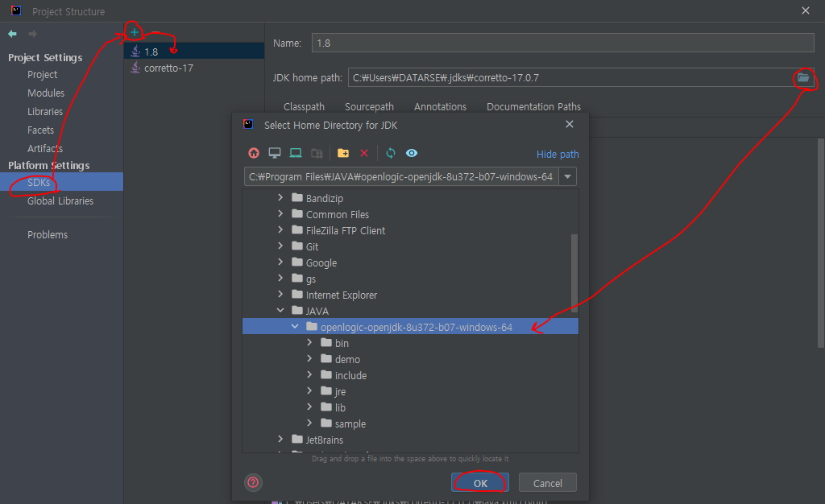Click the Back arrow in Project Structure

13,34
